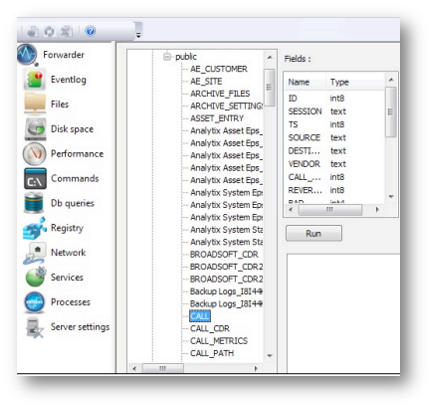Go to Db queries label

72,203
